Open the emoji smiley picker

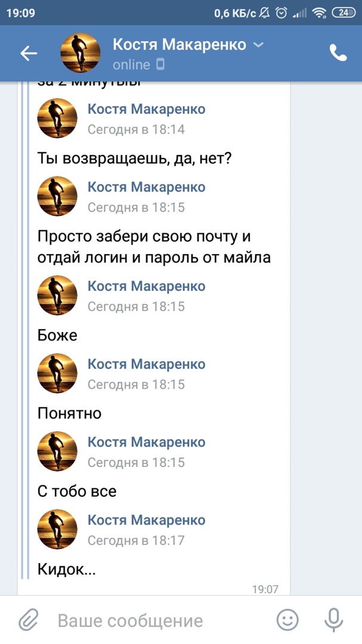coord(287,621)
